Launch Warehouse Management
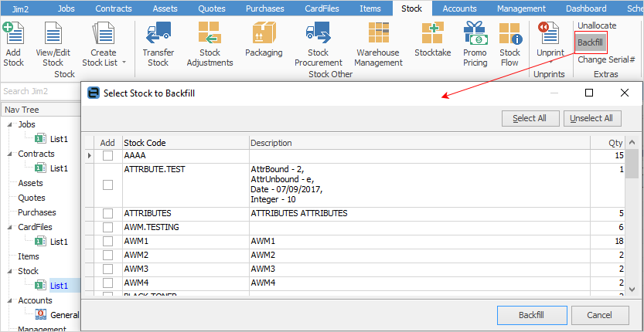 point(377,35)
